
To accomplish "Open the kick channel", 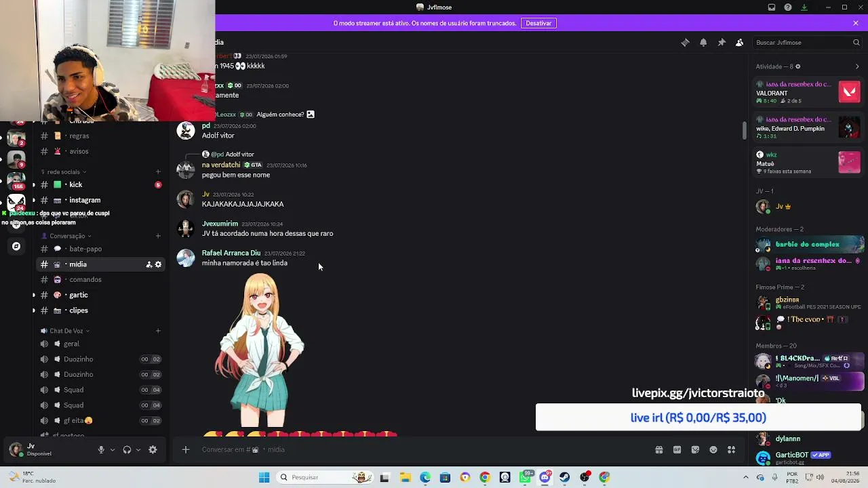I will click(x=100, y=184).
